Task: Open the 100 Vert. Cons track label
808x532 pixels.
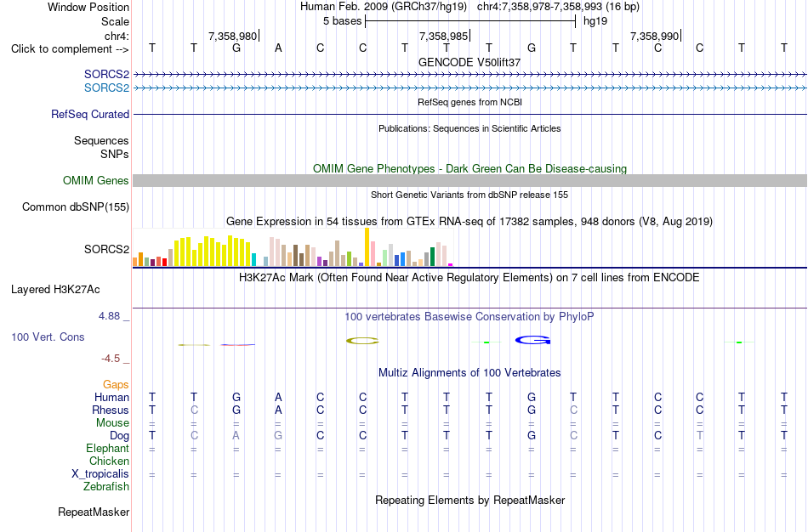Action: pyautogui.click(x=48, y=337)
